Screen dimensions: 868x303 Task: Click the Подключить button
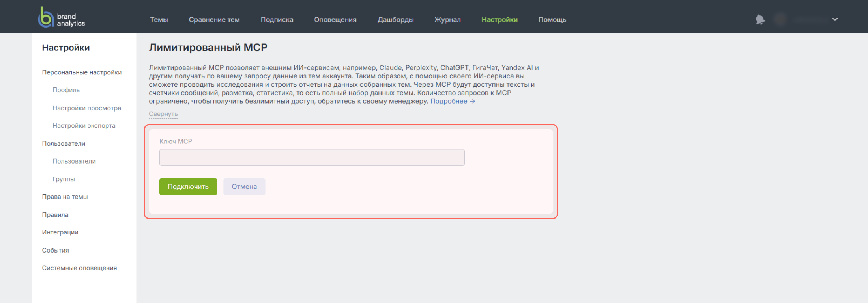(188, 187)
